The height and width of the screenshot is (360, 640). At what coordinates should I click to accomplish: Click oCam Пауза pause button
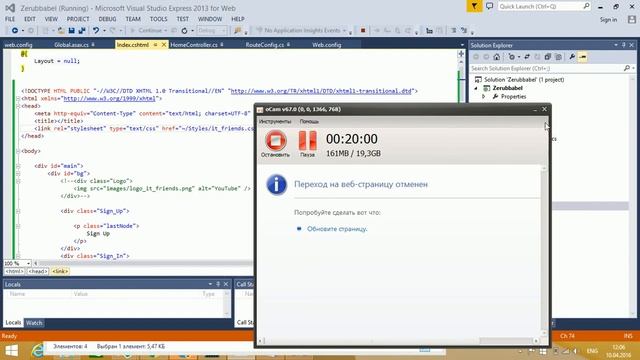pos(307,140)
